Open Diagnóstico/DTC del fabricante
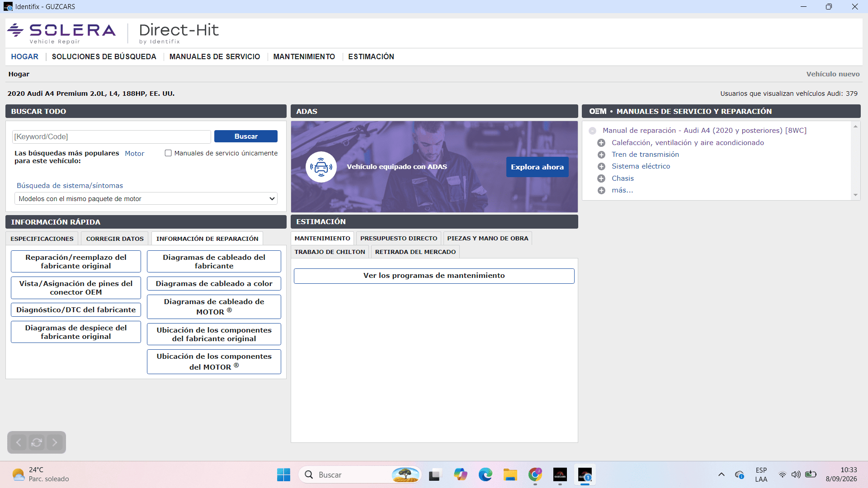The height and width of the screenshot is (488, 868). pyautogui.click(x=76, y=310)
